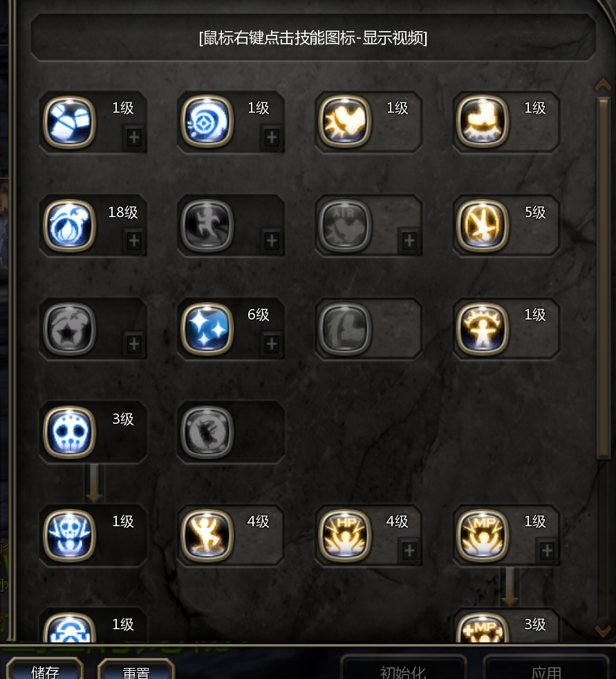
Task: Select the grayed-out AIR skill icon
Action: click(344, 225)
